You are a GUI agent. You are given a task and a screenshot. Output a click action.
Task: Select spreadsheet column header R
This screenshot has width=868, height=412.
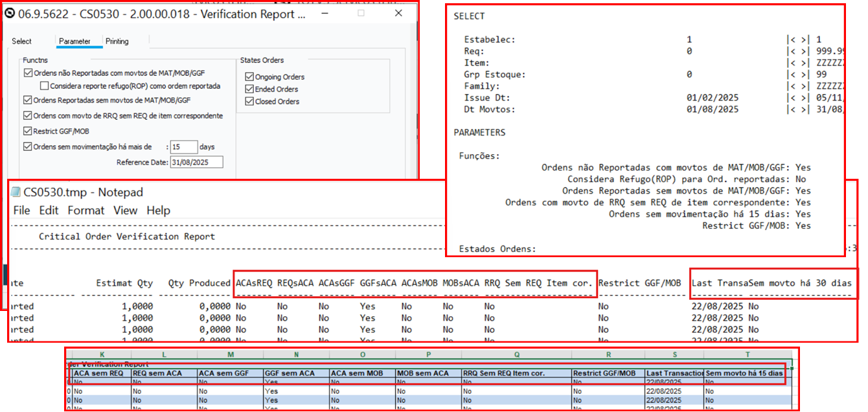pyautogui.click(x=609, y=356)
